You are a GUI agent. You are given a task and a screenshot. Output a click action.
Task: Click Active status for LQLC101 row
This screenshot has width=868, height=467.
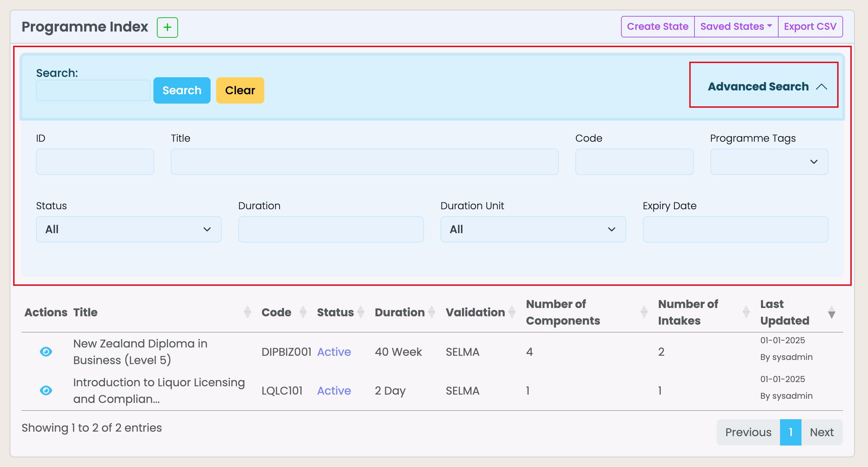pos(334,391)
